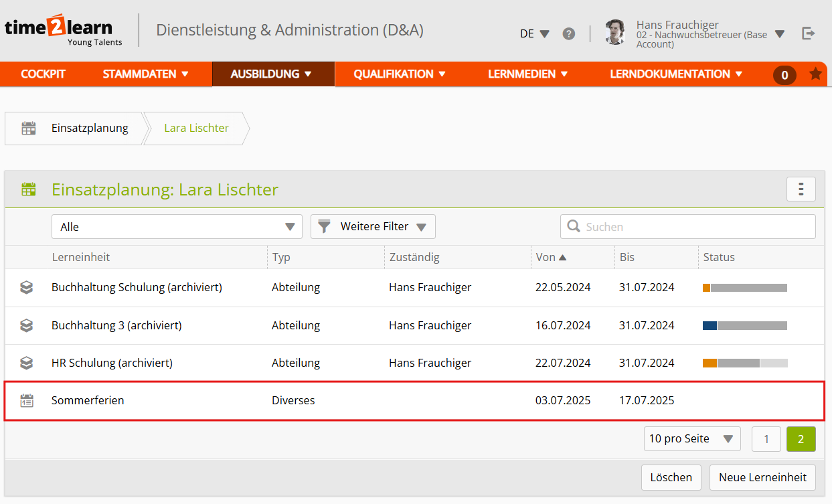Screen dimensions: 832x504
Task: Click the layers icon for HR Schulung
Action: (27, 363)
